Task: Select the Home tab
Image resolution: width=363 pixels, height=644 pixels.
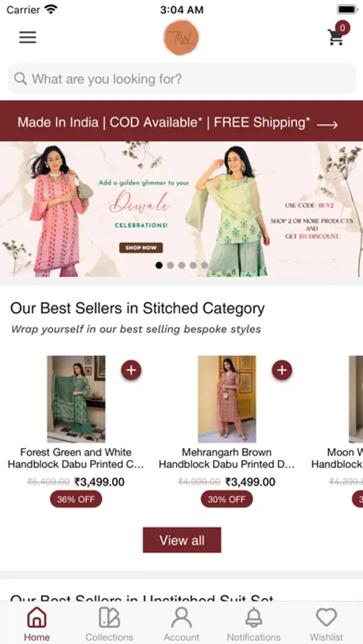Action: (37, 624)
